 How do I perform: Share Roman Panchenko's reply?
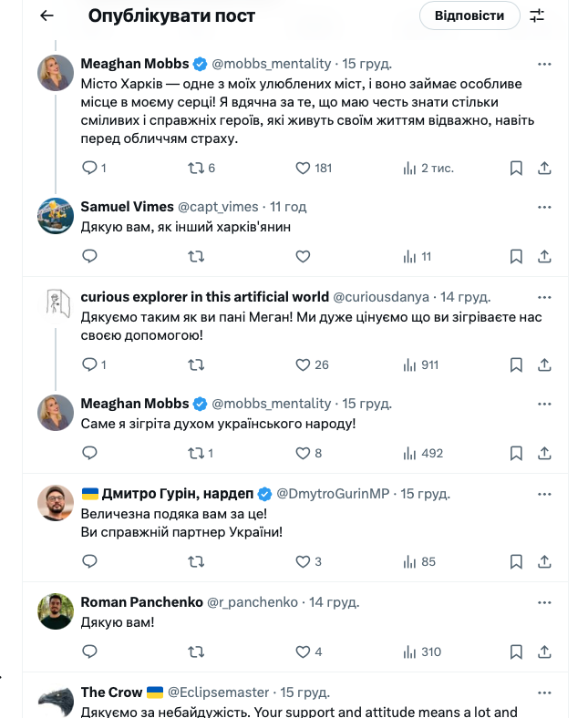click(x=544, y=651)
